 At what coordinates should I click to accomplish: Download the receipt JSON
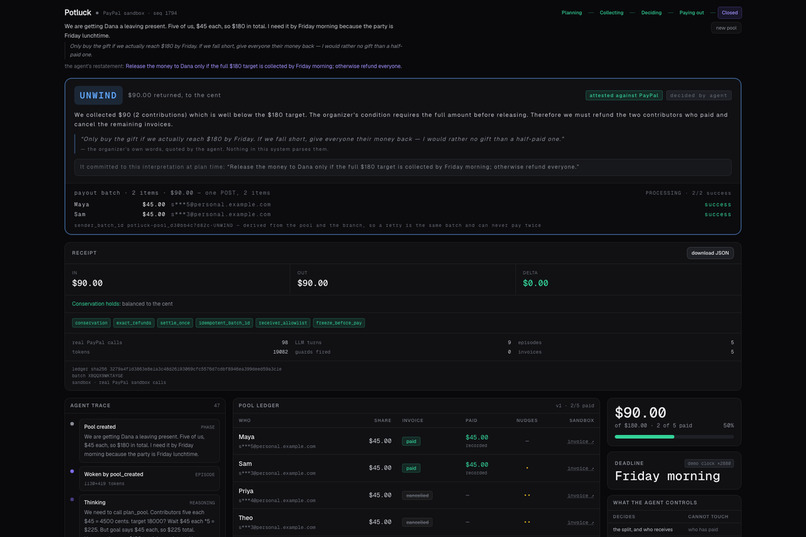[x=710, y=253]
